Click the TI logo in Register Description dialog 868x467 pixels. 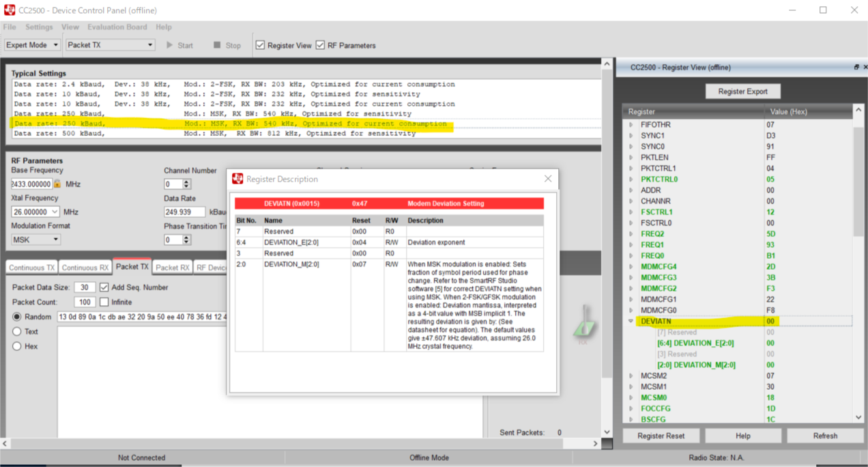coord(237,179)
